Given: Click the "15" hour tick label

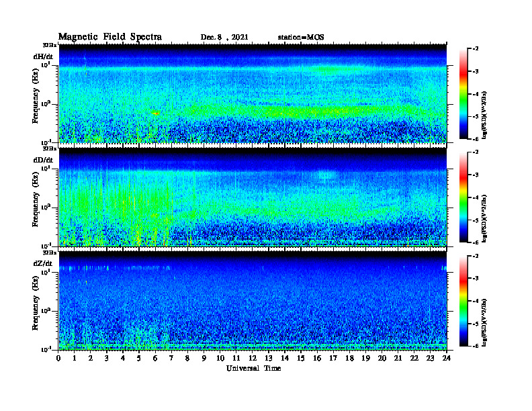Looking at the screenshot, I should pos(301,358).
